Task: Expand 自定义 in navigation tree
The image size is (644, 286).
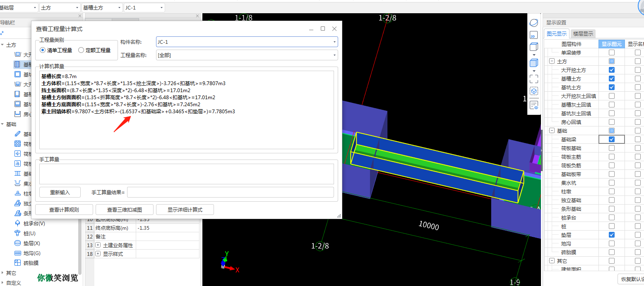Action: tap(2, 283)
